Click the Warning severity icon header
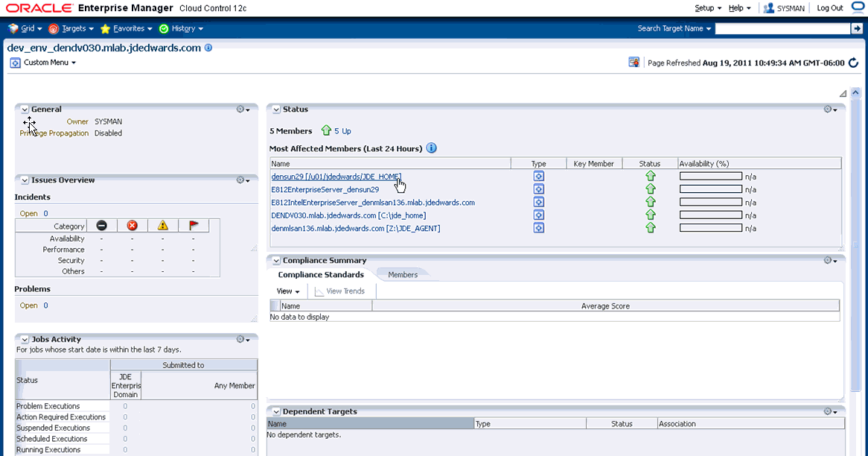Screen dimensions: 868x456 point(162,226)
